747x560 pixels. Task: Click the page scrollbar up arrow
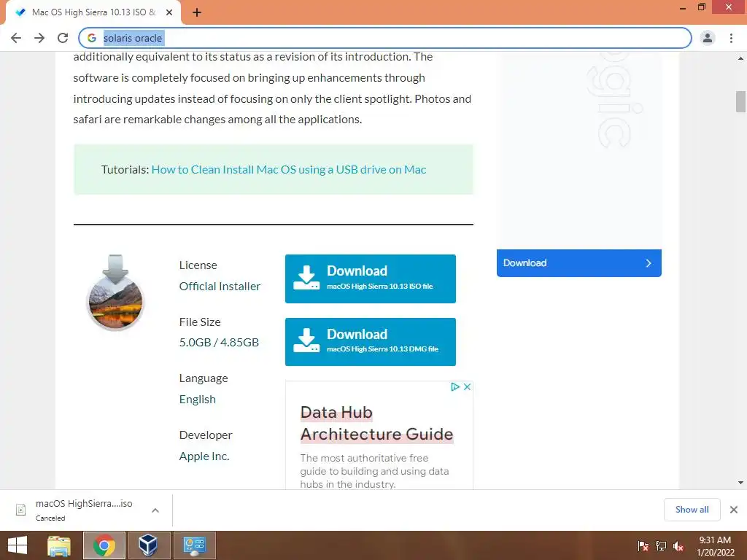[741, 58]
